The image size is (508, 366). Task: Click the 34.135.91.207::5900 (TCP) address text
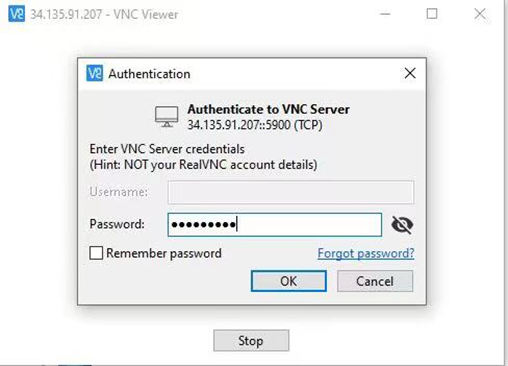pyautogui.click(x=255, y=125)
